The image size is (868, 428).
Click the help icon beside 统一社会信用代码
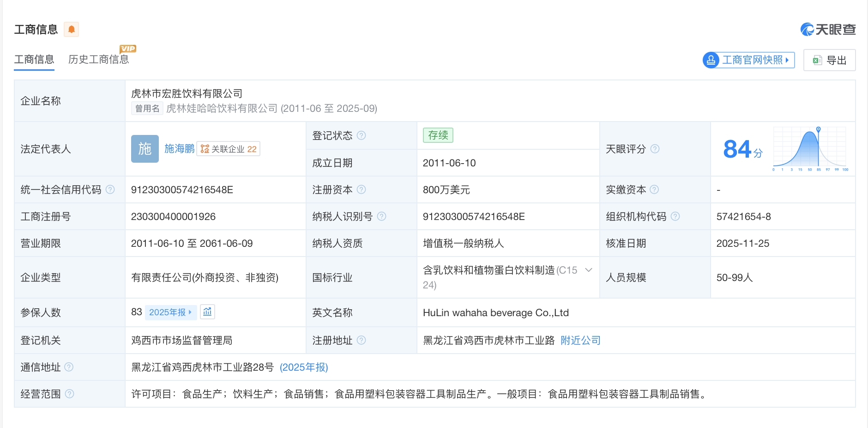click(110, 190)
